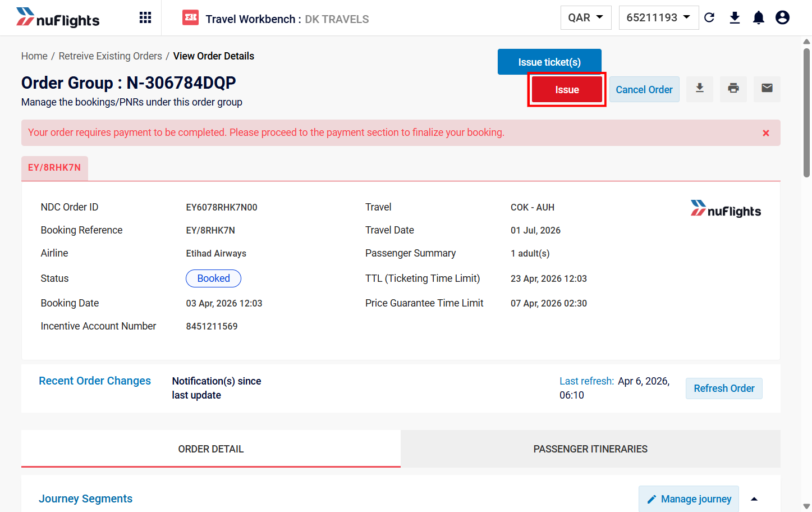
Task: Collapse the Journey Segments section
Action: (x=754, y=499)
